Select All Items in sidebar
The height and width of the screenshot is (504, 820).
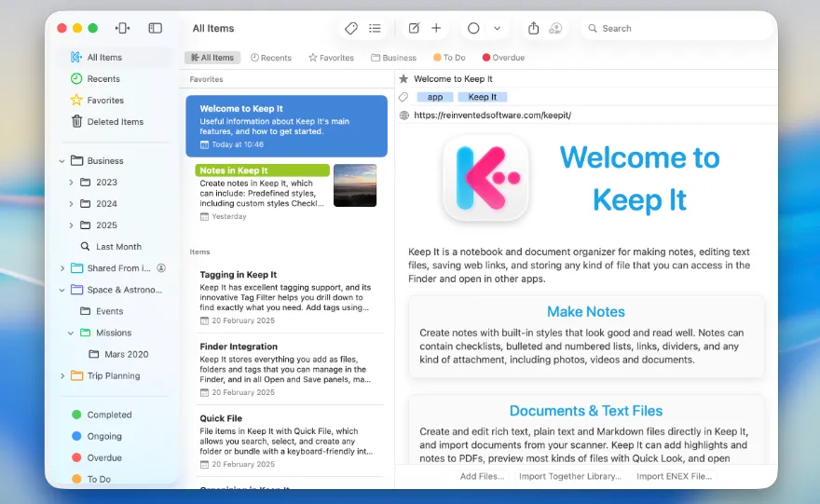[115, 58]
